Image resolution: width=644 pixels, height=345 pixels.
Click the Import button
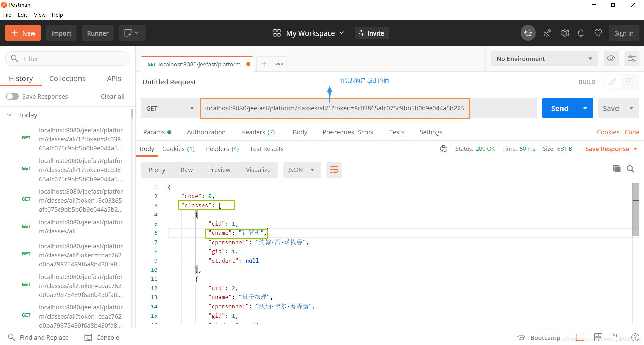tap(61, 33)
